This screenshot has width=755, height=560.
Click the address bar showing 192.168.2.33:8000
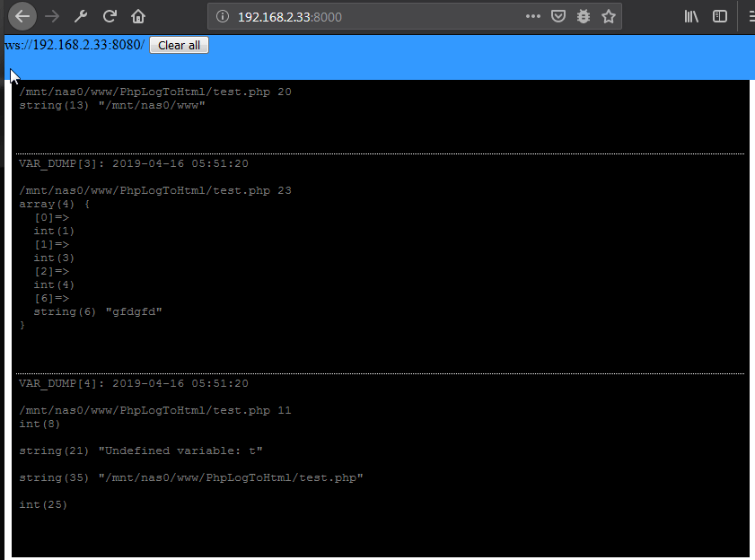point(377,16)
